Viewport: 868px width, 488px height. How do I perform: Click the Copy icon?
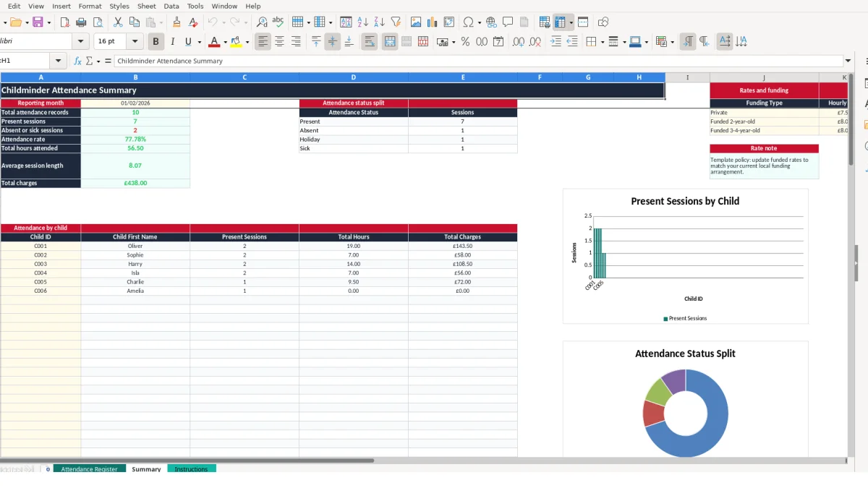(x=135, y=22)
